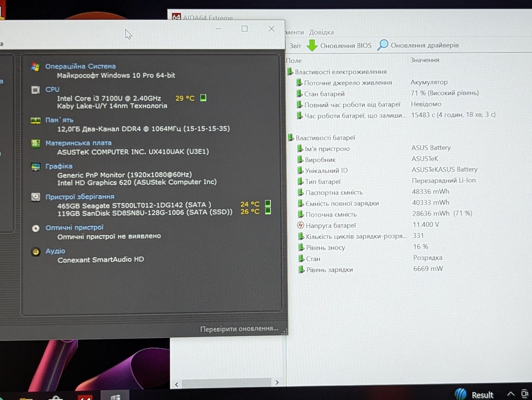Click the right arrow of the AIDA64 horizontal scrollbar
The height and width of the screenshot is (400, 532).
point(277,383)
